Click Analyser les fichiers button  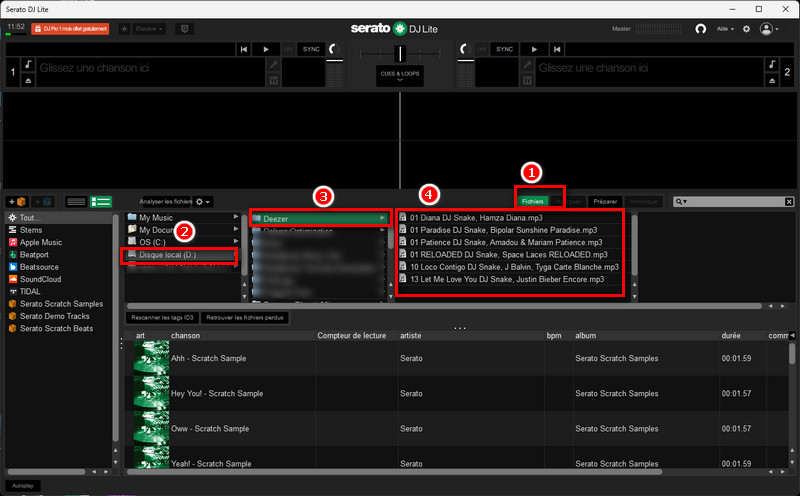click(166, 202)
